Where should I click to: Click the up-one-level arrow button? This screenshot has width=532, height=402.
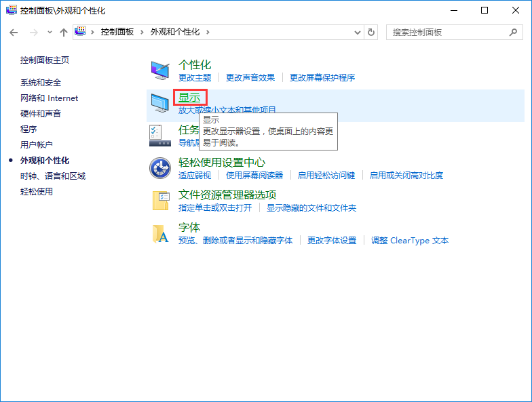pos(63,32)
